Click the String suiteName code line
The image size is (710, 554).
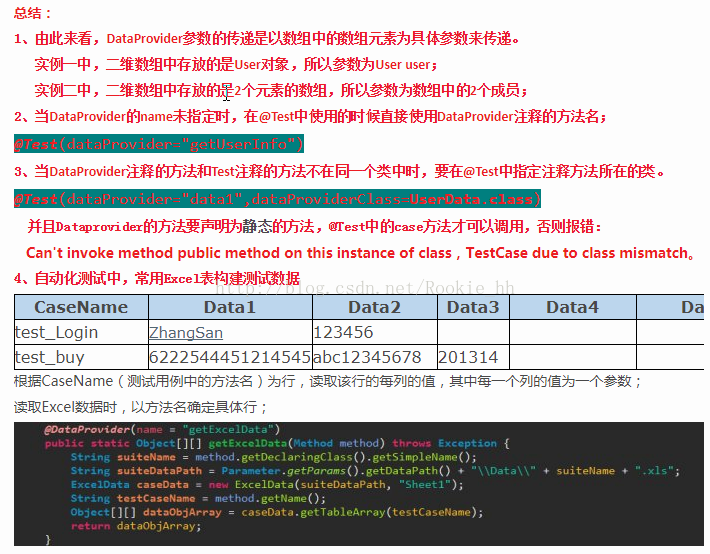273,457
